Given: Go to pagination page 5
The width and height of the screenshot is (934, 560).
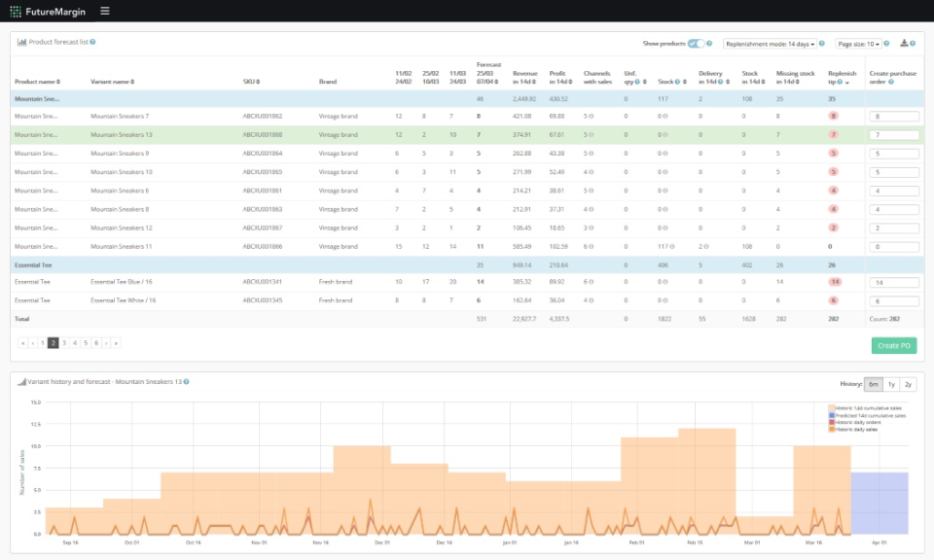Looking at the screenshot, I should [86, 343].
